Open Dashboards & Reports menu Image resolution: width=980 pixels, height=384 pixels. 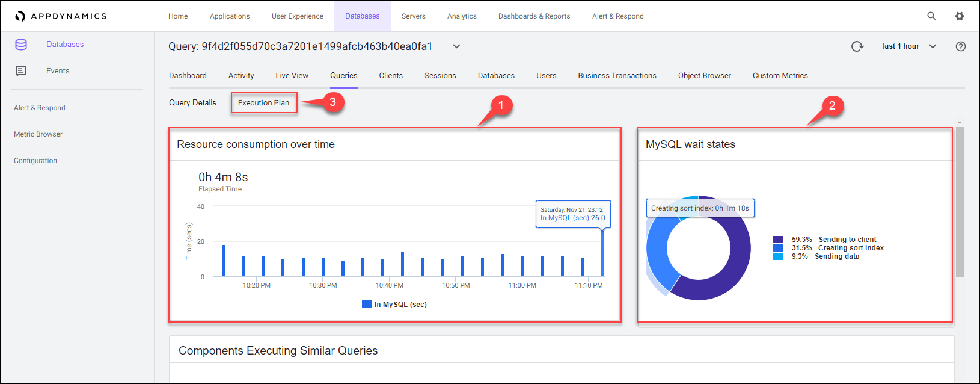pyautogui.click(x=534, y=16)
